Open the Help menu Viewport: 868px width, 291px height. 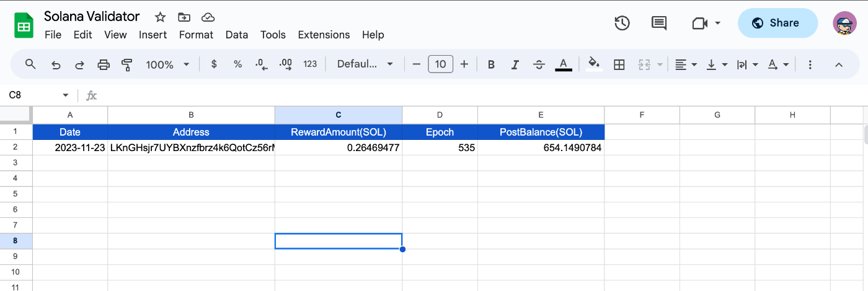[373, 35]
